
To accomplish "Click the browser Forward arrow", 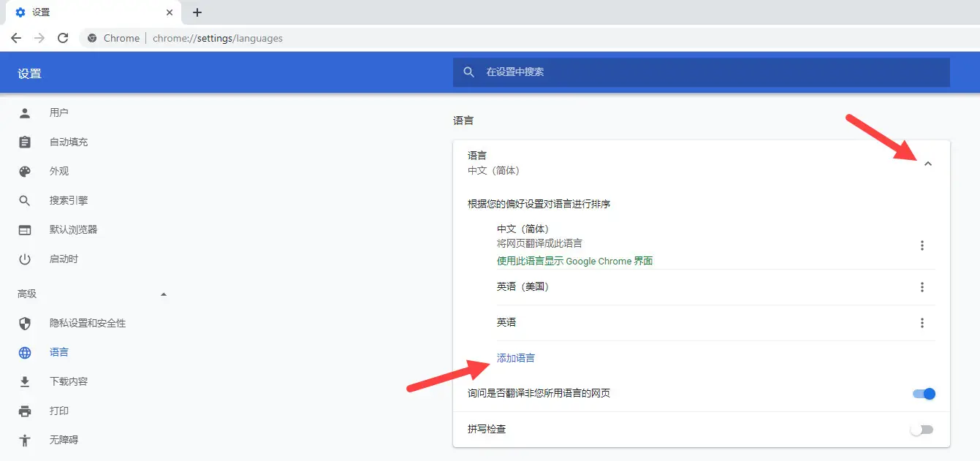I will 39,38.
